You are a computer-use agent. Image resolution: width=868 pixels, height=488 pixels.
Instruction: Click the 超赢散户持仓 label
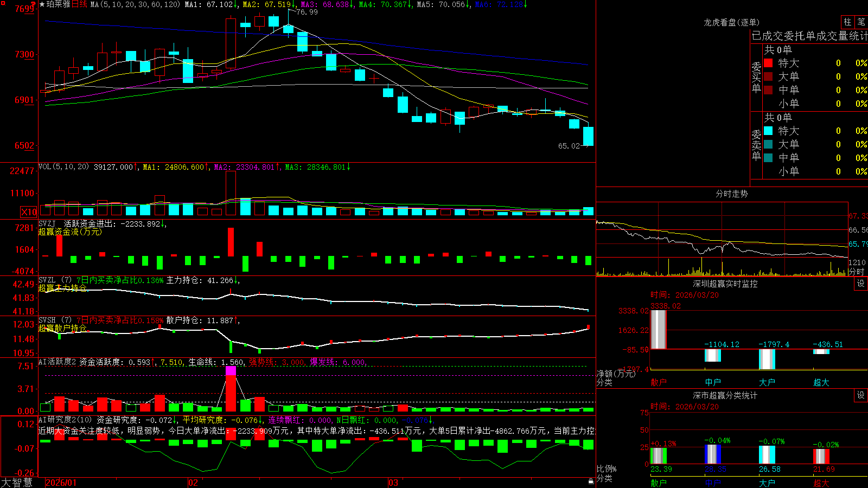coord(62,328)
